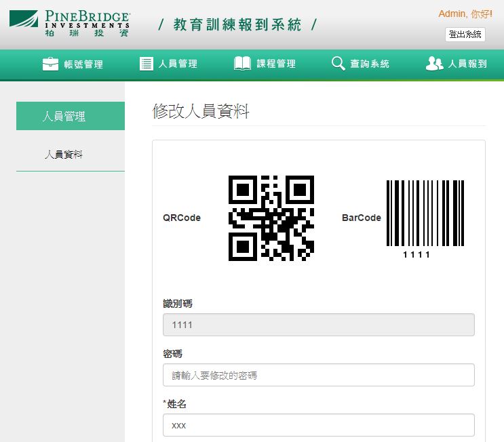Viewport: 504px width, 442px height.
Task: Click the BarCode image showing 1111
Action: tap(425, 219)
